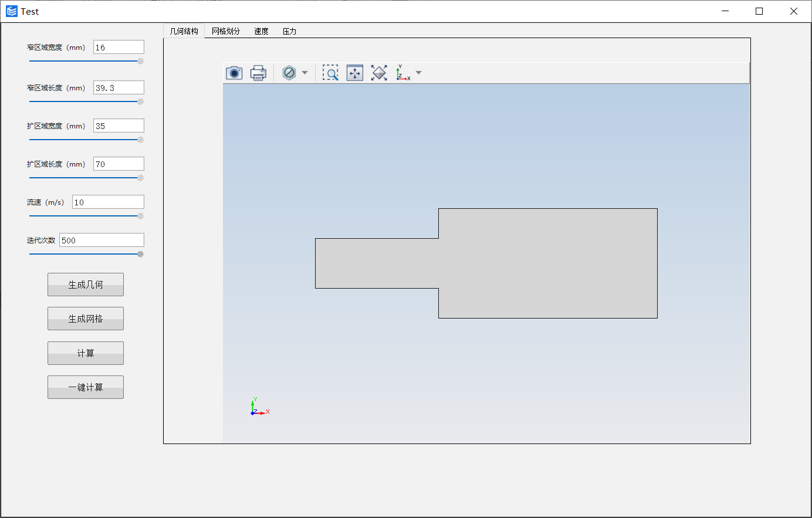Click the 窄区域长度 slider handle
Screen dimensions: 812x518
[140, 101]
